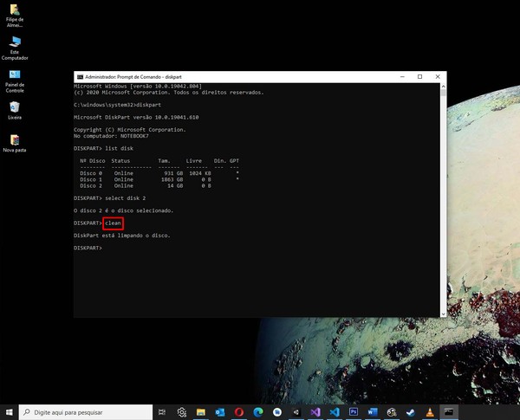Screen dimensions: 520x420
Task: Launch Opera browser from the taskbar
Action: (x=239, y=412)
